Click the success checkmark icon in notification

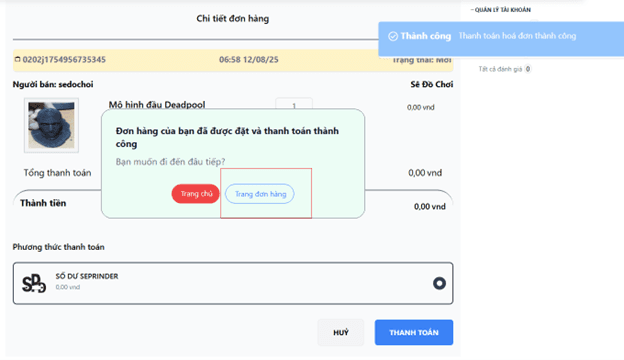[393, 36]
